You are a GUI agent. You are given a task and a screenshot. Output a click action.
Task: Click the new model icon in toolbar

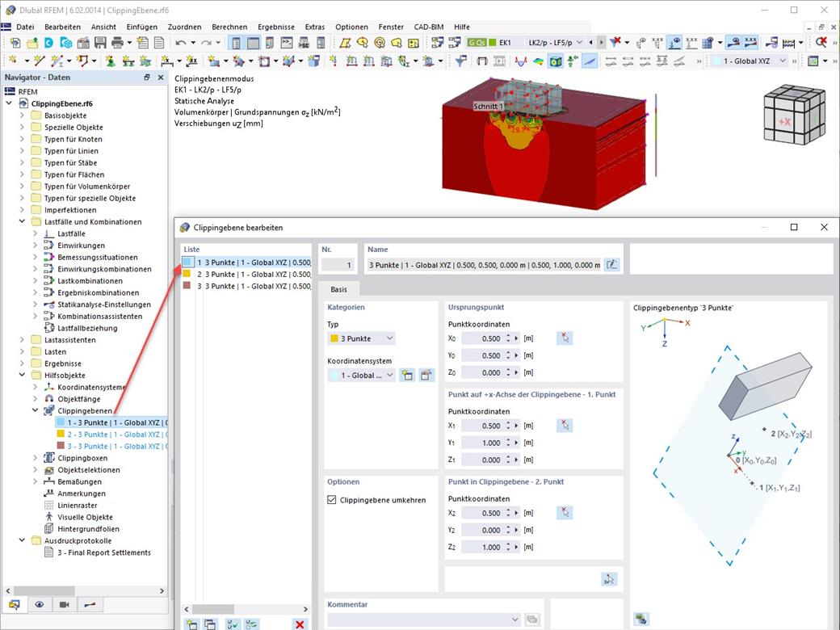click(15, 43)
